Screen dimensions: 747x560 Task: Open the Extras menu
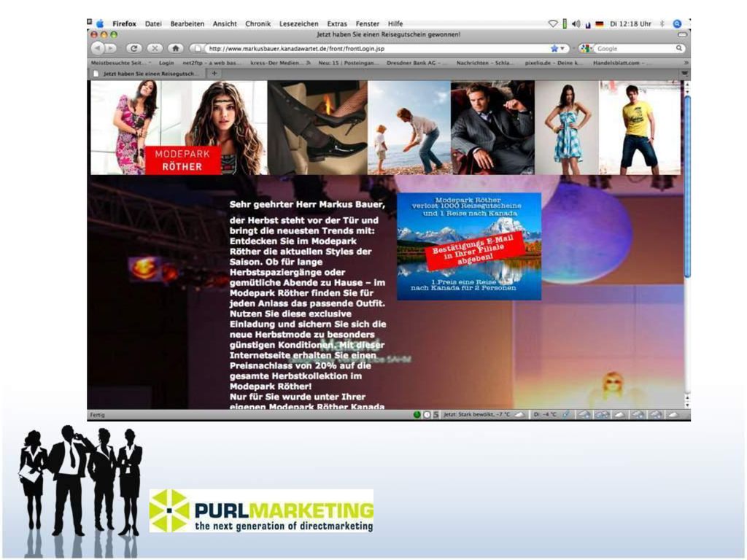(x=337, y=23)
